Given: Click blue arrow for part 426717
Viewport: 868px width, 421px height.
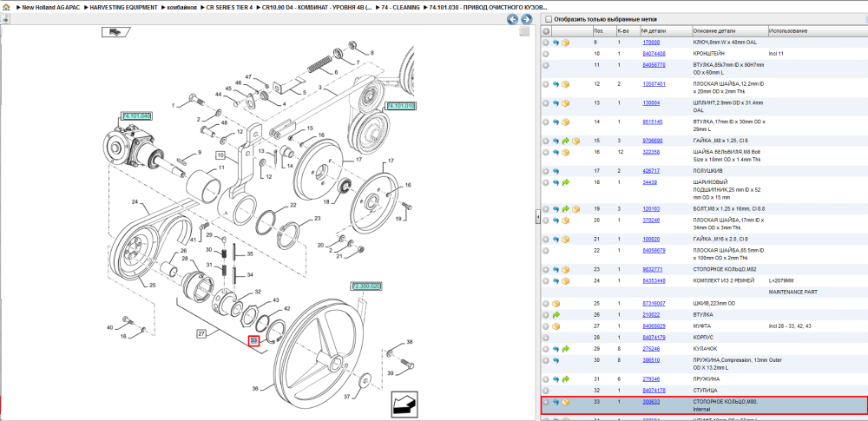Looking at the screenshot, I should point(556,171).
